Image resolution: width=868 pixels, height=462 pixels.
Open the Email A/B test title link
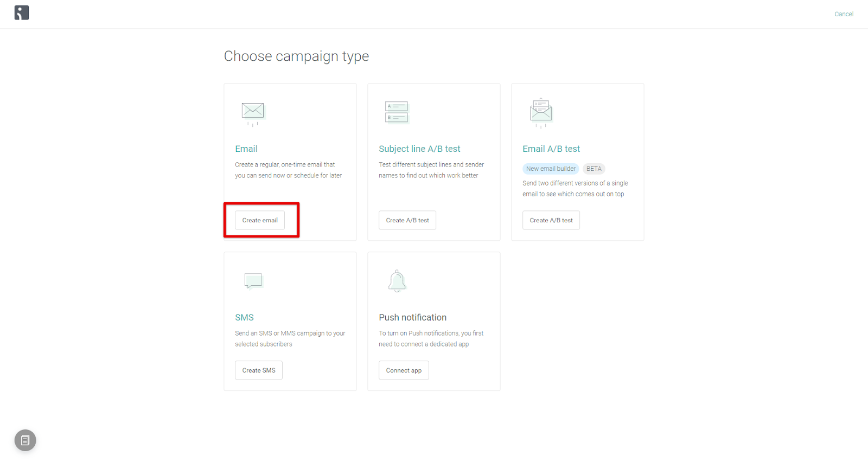click(551, 149)
